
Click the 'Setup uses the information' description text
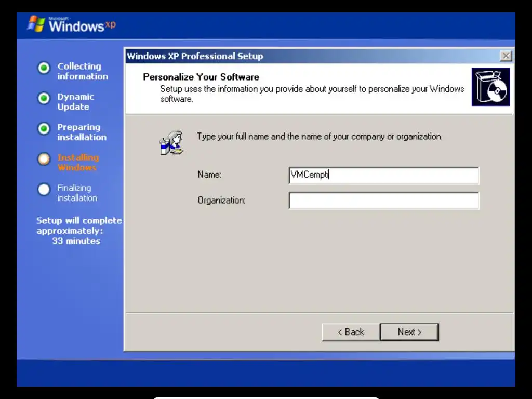[x=312, y=94]
